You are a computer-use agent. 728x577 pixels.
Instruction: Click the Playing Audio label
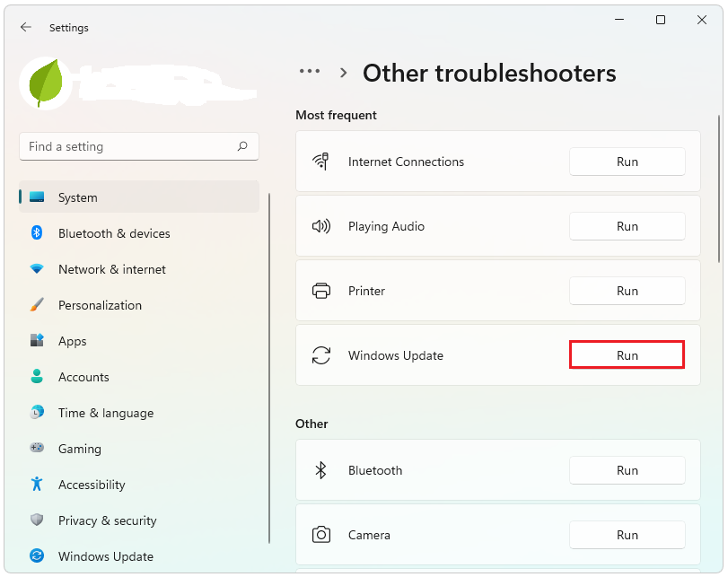tap(386, 226)
